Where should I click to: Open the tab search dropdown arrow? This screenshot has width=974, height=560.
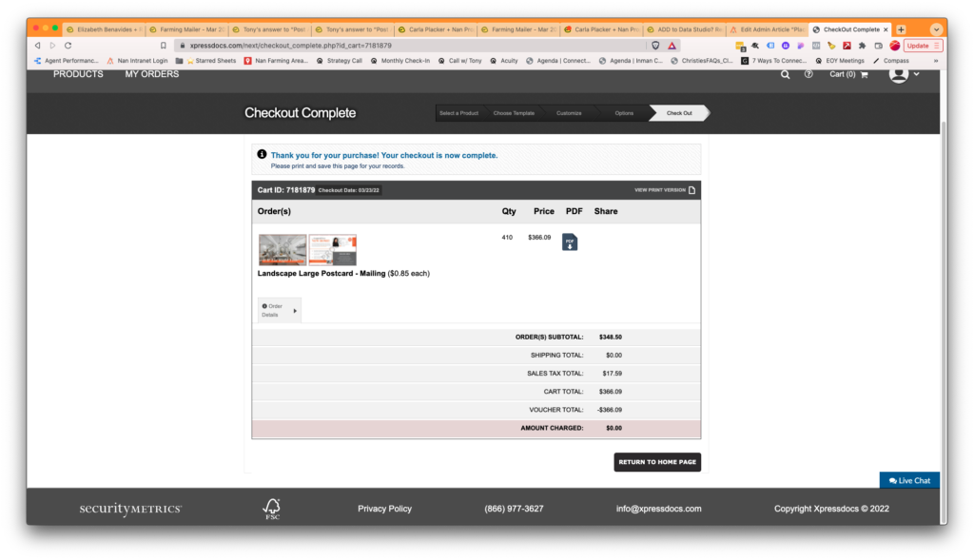pyautogui.click(x=936, y=29)
